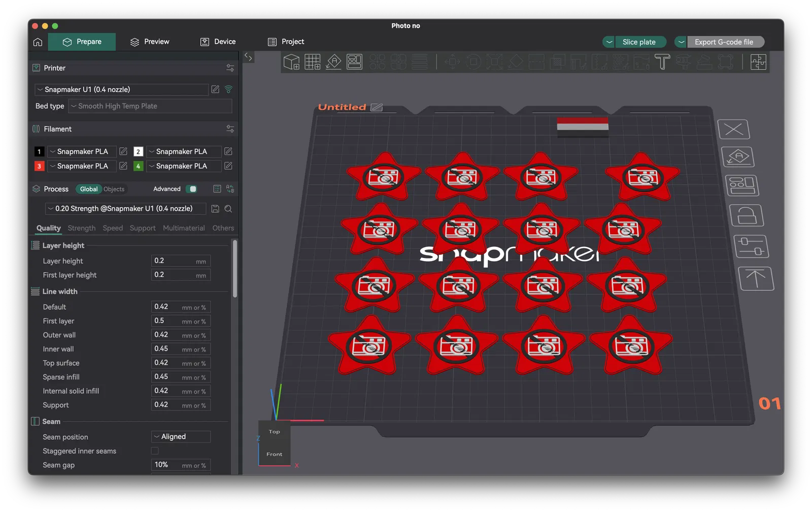The height and width of the screenshot is (512, 812).
Task: Open the Seam position dropdown
Action: 181,437
